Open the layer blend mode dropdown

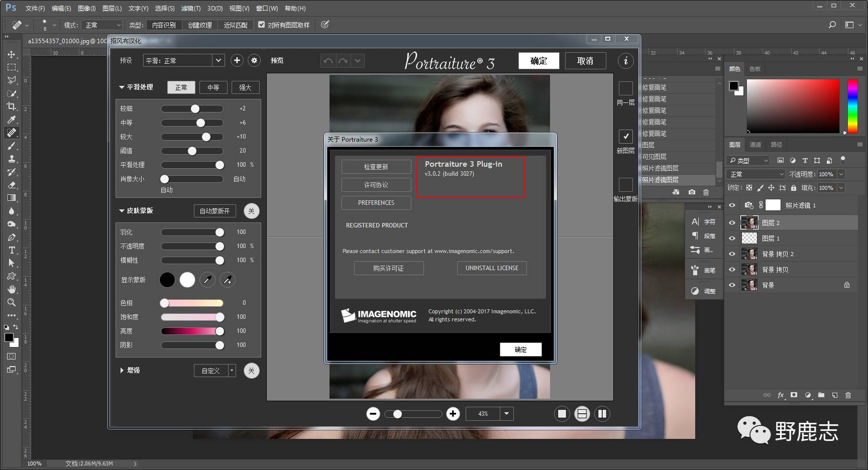click(756, 174)
